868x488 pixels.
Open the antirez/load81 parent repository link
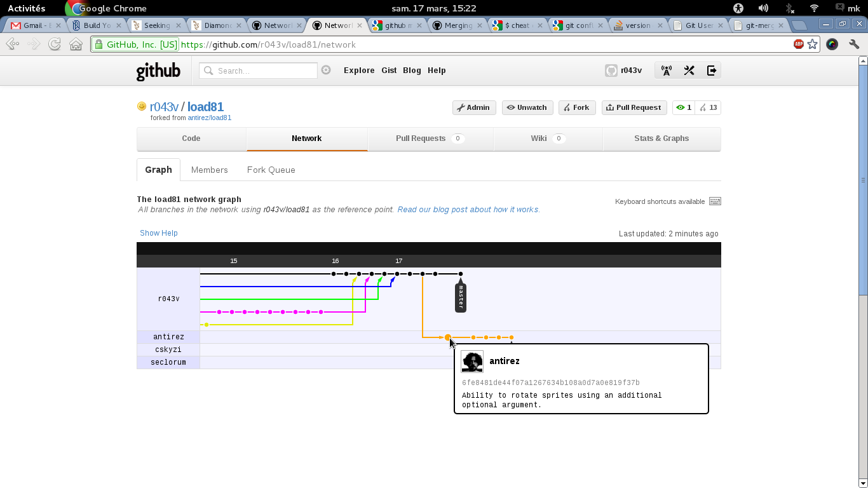(209, 118)
